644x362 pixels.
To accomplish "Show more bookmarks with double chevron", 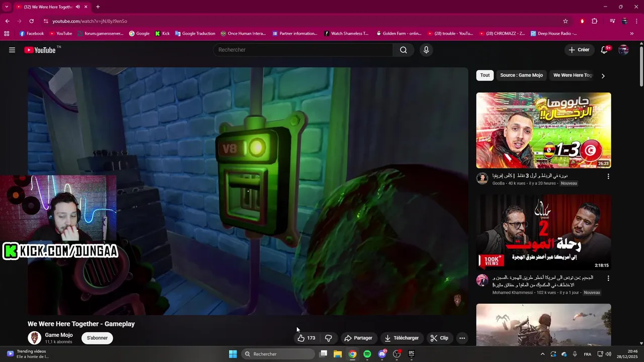I will pos(632,34).
